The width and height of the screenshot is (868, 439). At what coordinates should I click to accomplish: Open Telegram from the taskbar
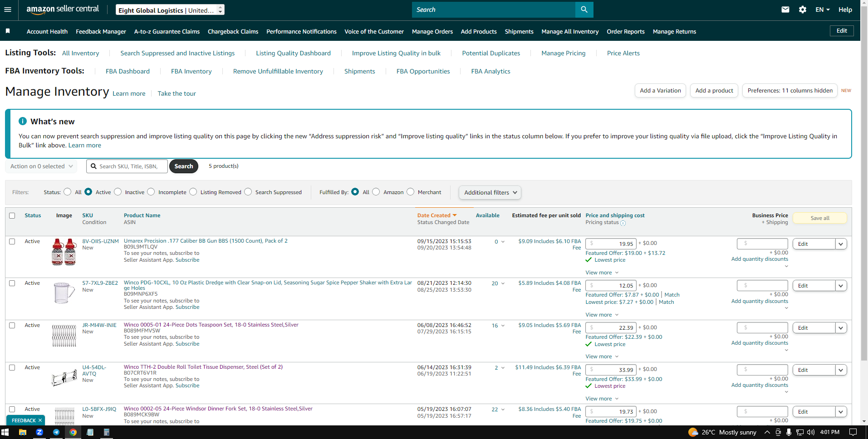[x=56, y=432]
